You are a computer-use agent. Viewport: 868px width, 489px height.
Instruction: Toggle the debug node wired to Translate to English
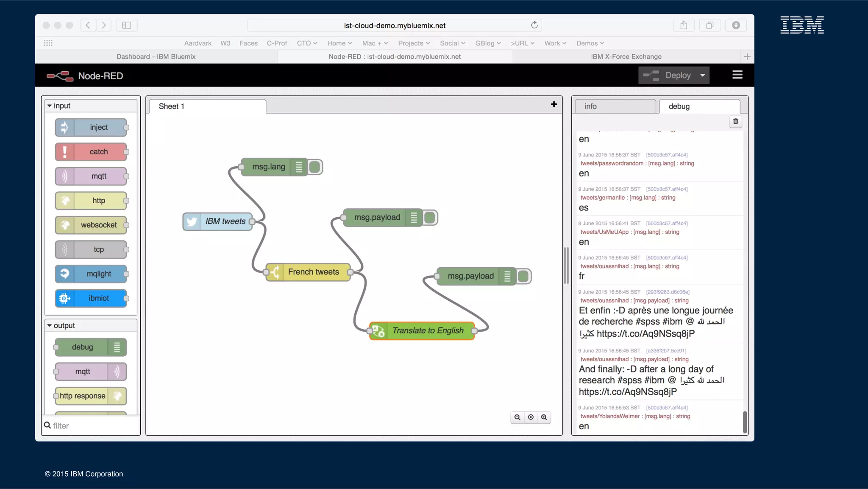pyautogui.click(x=523, y=276)
